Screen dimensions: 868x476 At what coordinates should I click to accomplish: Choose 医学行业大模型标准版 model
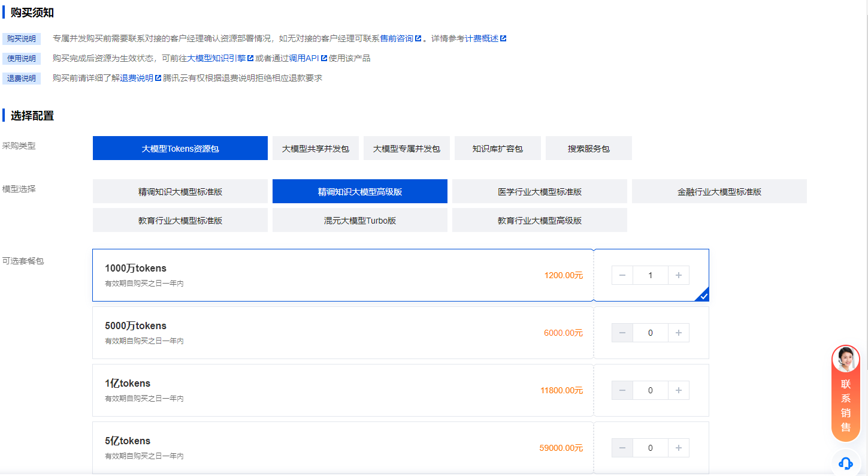click(540, 191)
